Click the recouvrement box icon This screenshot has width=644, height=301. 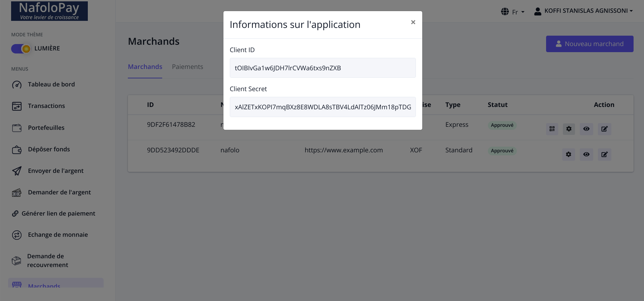16,261
